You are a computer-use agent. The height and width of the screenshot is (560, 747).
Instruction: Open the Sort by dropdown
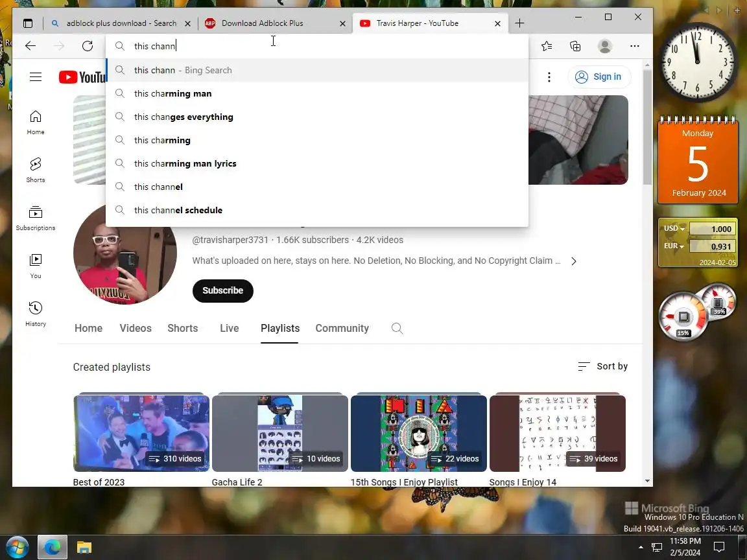tap(602, 366)
